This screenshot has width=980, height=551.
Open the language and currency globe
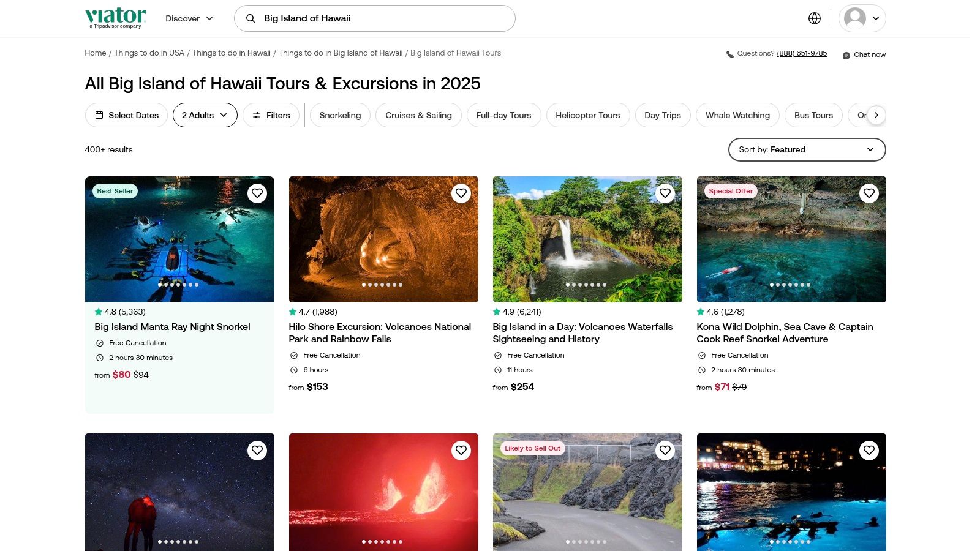pos(815,18)
